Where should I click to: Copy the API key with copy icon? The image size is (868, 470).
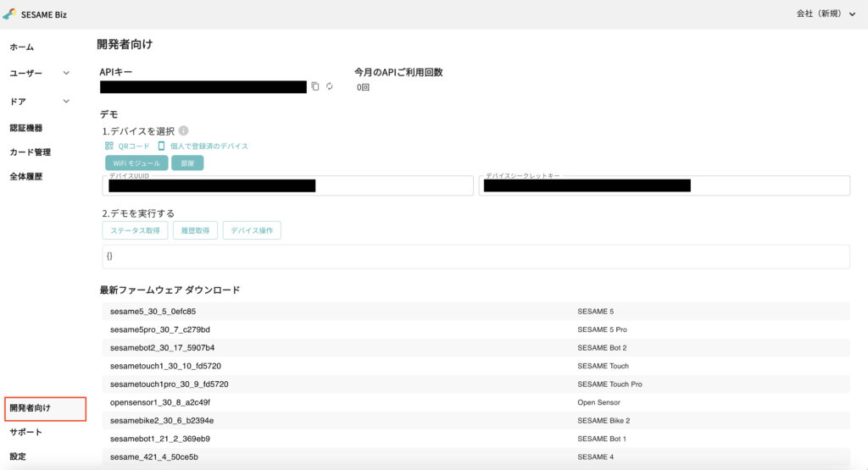click(315, 86)
